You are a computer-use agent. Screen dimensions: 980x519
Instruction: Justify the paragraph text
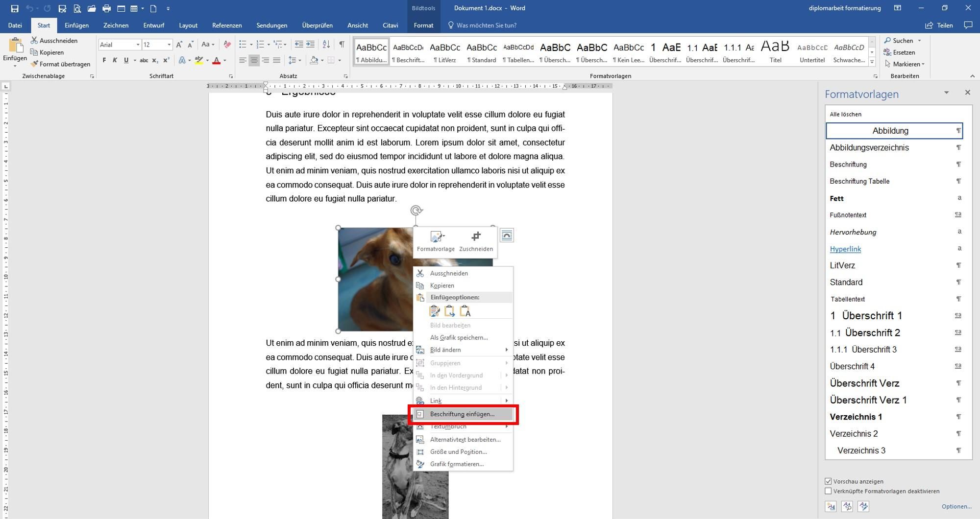pos(276,60)
